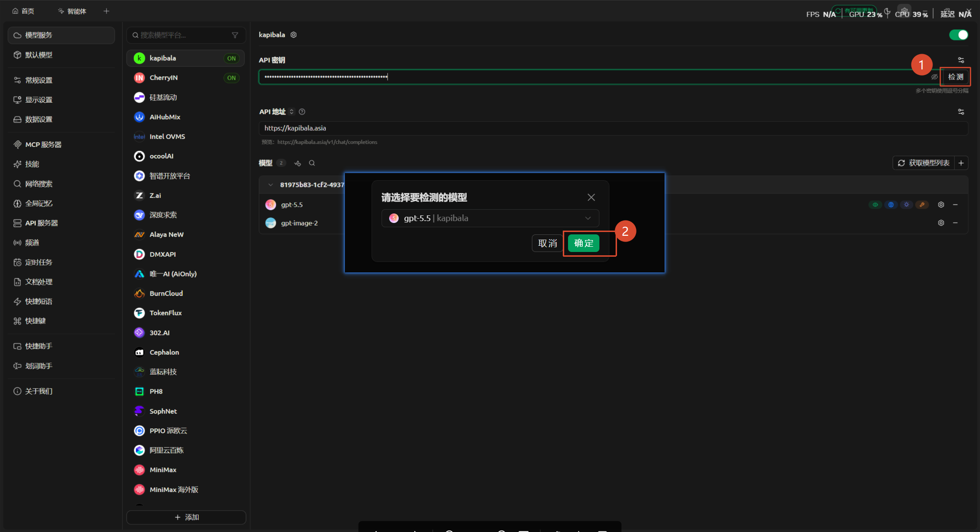Image resolution: width=980 pixels, height=532 pixels.
Task: Click the 取消 button in dialog
Action: click(x=548, y=243)
